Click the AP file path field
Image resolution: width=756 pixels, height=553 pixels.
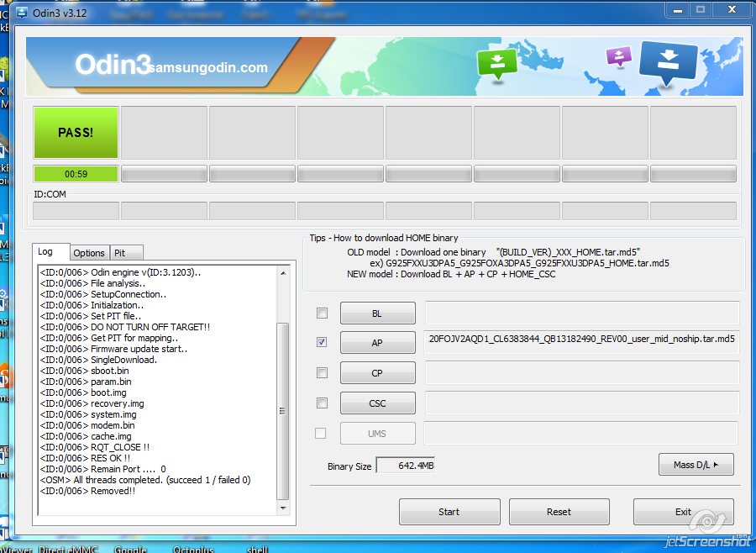click(581, 342)
